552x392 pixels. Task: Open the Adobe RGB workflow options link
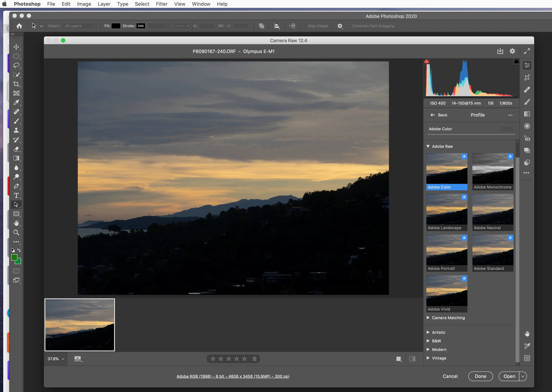click(x=233, y=376)
